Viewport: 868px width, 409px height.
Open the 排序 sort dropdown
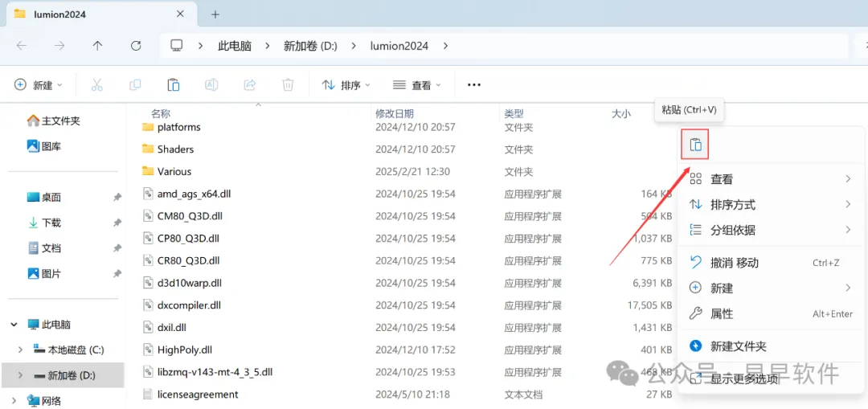[x=346, y=84]
